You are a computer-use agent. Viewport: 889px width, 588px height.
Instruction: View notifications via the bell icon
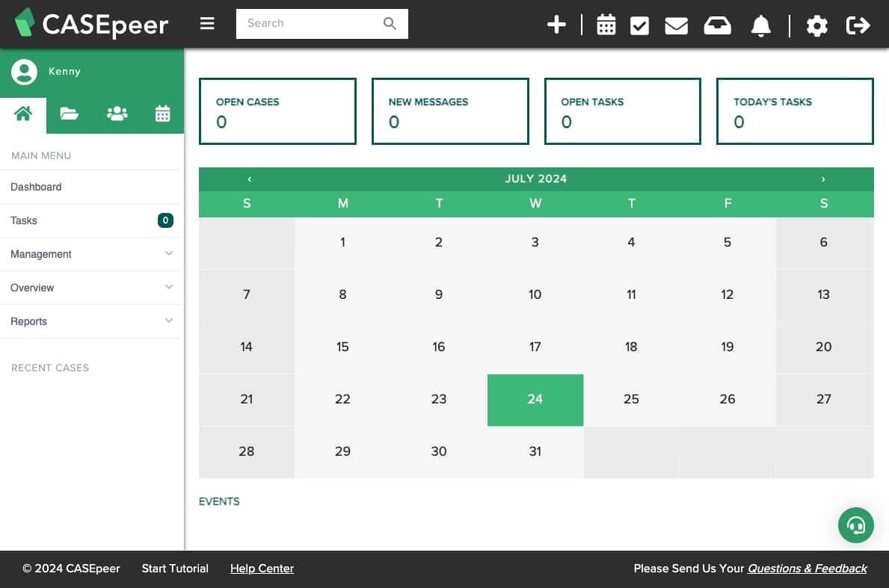pos(761,25)
